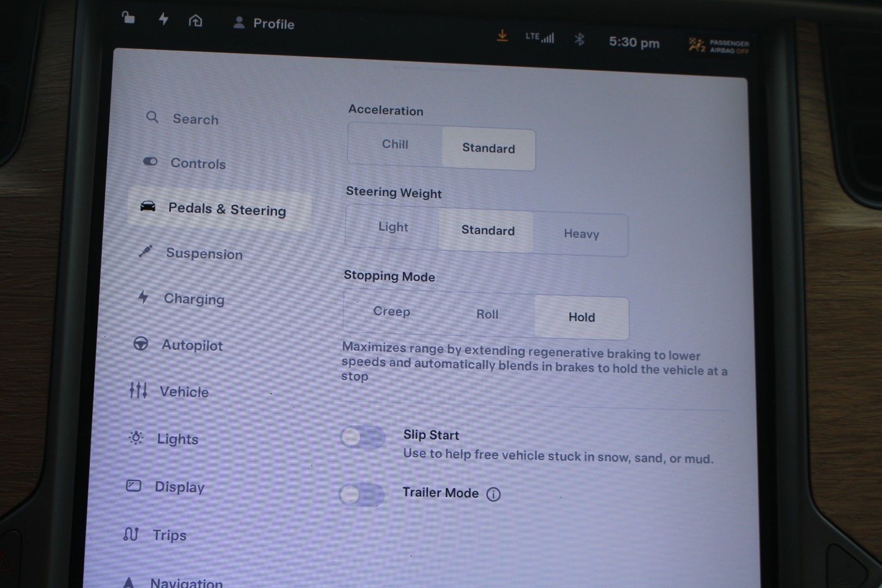Go to the Charging menu item
The image size is (882, 588).
point(194,299)
